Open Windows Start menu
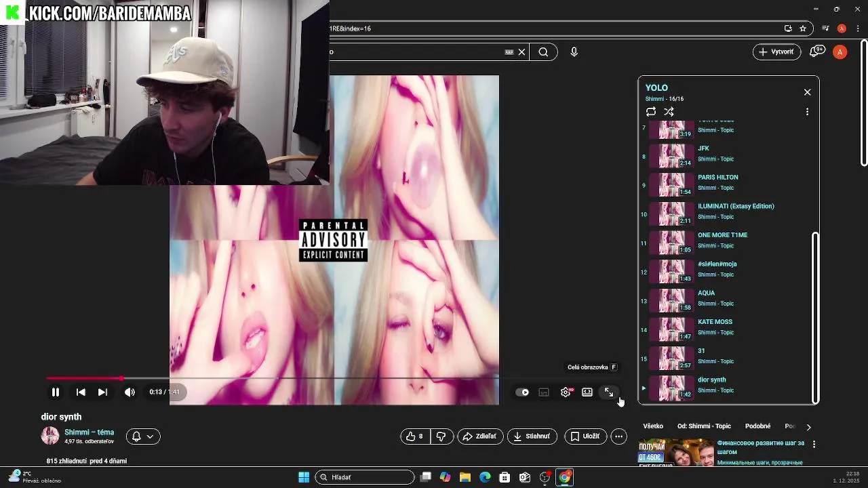The image size is (868, 488). (304, 477)
